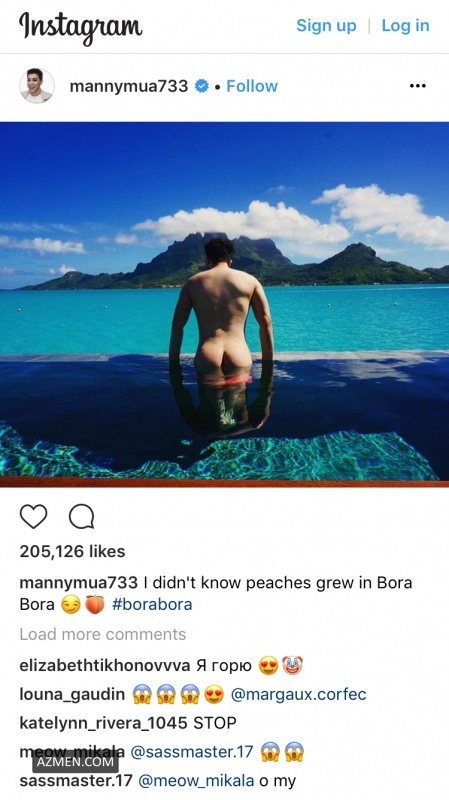Open the comment bubble icon
The height and width of the screenshot is (800, 449).
point(82,516)
